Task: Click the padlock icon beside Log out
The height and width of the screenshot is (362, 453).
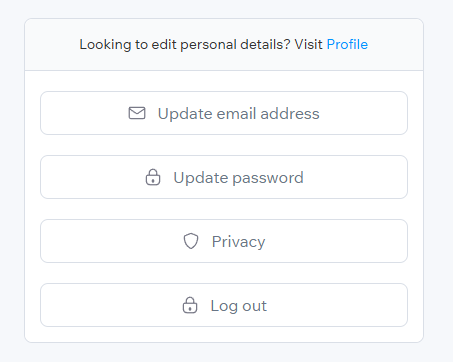Action: pyautogui.click(x=190, y=305)
